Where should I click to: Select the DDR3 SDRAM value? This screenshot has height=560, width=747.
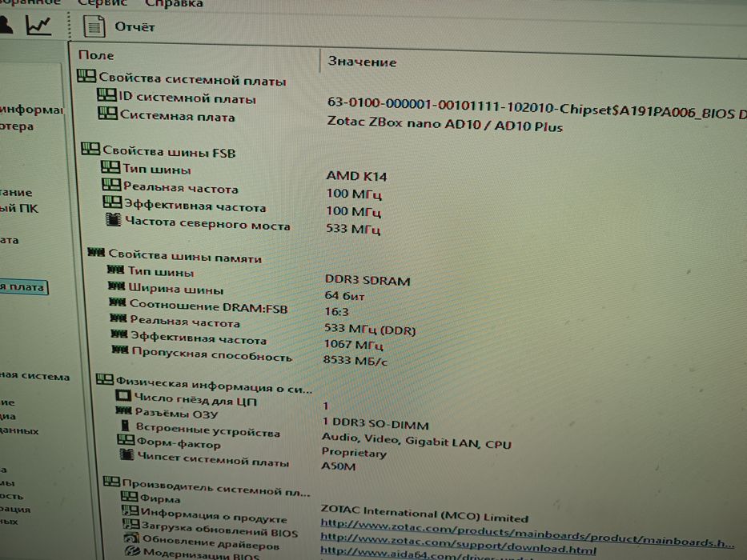point(367,280)
